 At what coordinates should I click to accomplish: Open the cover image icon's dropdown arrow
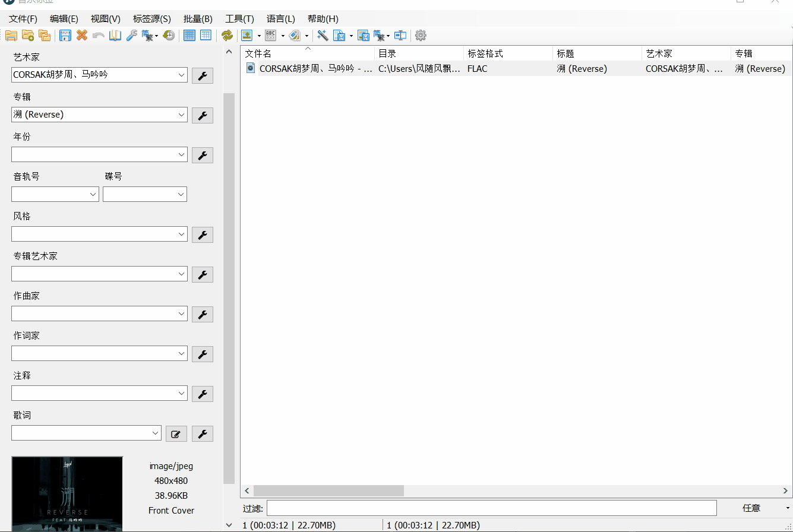[x=259, y=36]
